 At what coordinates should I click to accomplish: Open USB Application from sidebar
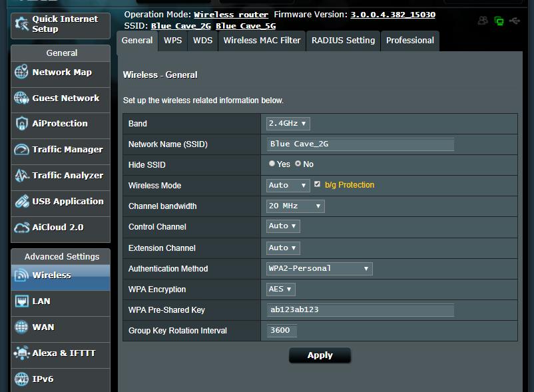click(x=61, y=204)
